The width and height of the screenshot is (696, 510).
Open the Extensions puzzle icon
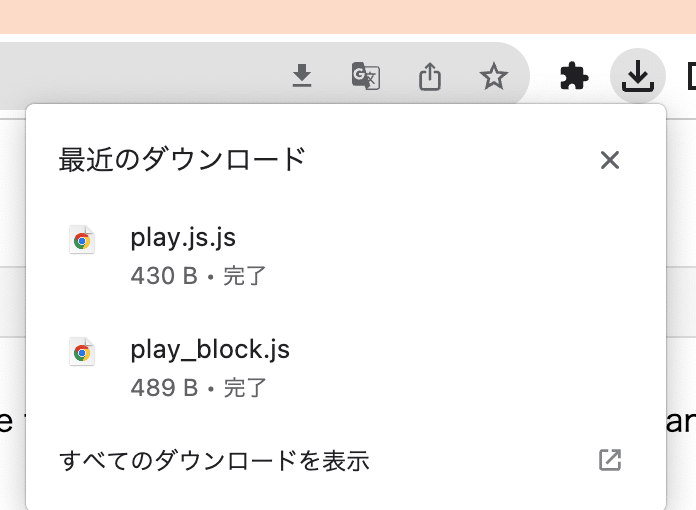[x=574, y=76]
